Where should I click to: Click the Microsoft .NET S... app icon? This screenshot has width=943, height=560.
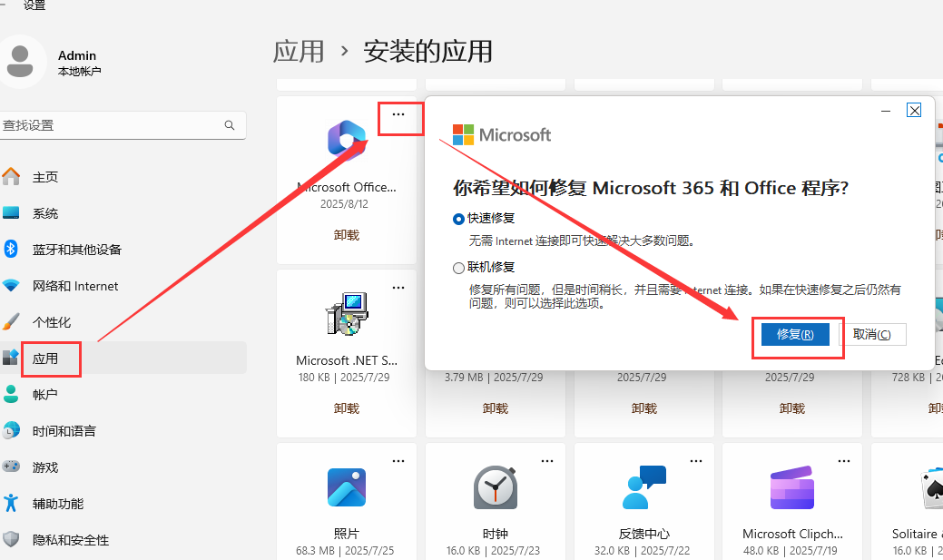pyautogui.click(x=347, y=313)
